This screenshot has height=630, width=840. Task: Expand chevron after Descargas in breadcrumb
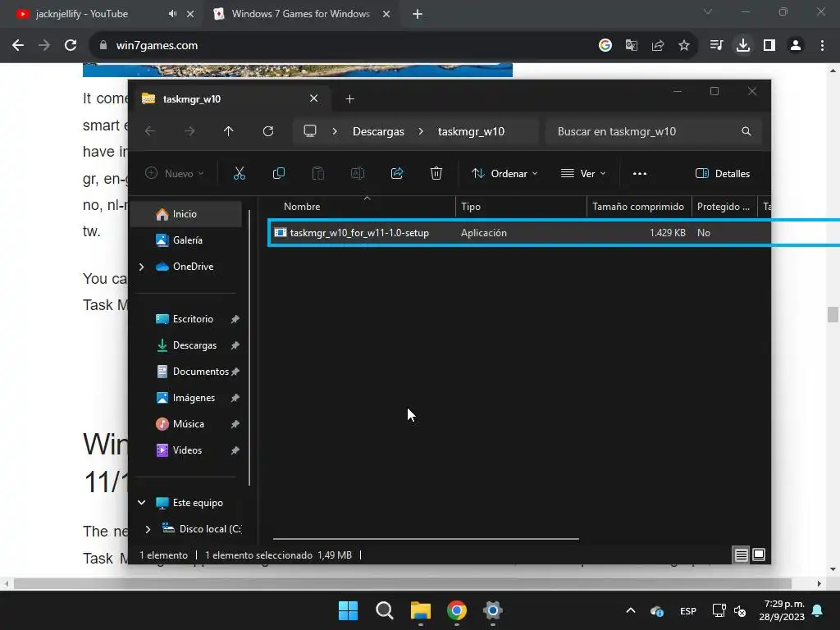click(421, 131)
